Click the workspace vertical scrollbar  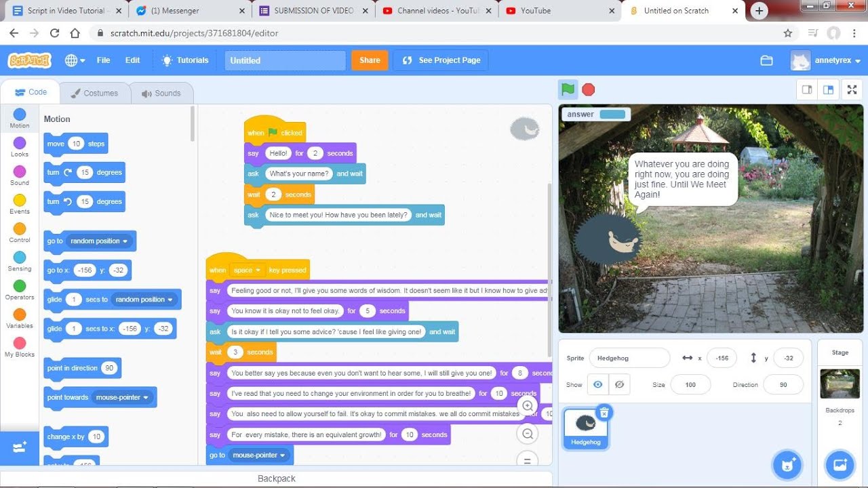[x=549, y=270]
